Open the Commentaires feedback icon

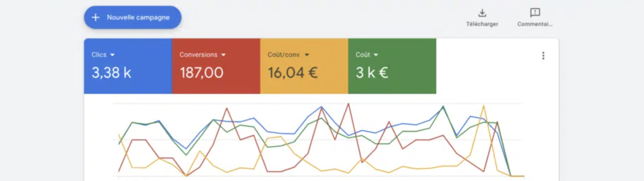[535, 13]
